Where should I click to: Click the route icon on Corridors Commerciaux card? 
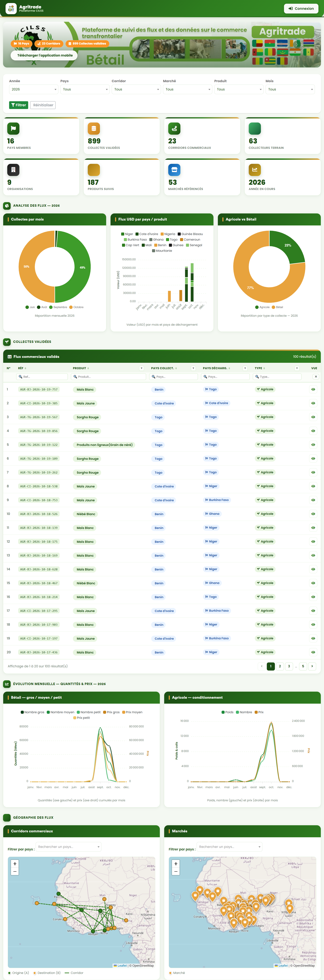coord(174,129)
